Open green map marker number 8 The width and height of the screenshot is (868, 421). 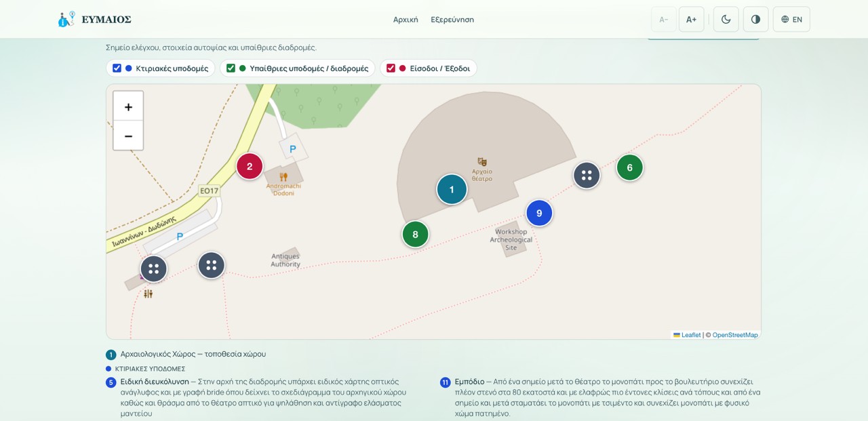click(x=416, y=235)
